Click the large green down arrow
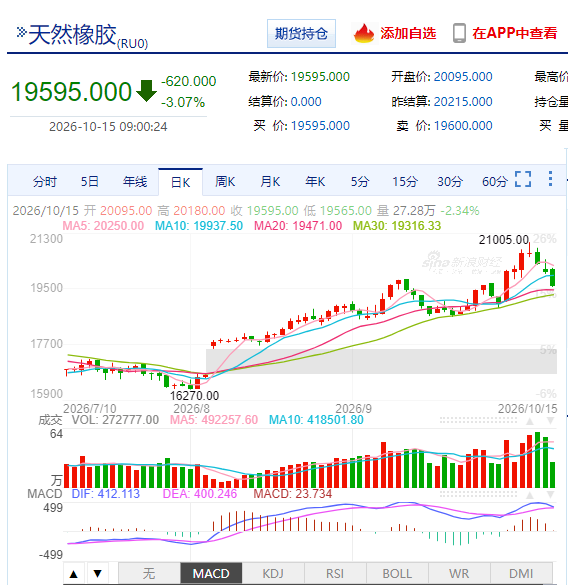Screen dimensions: 568x585 click(x=146, y=91)
